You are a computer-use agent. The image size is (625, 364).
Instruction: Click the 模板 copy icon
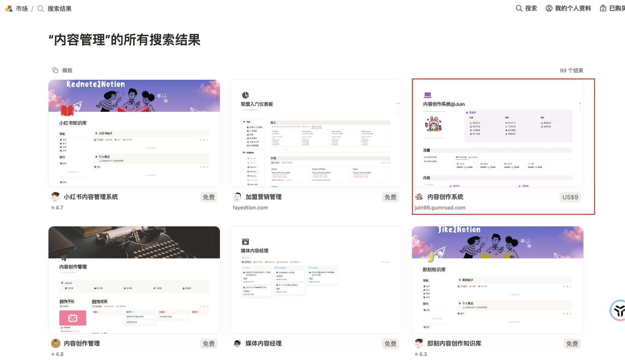(55, 70)
